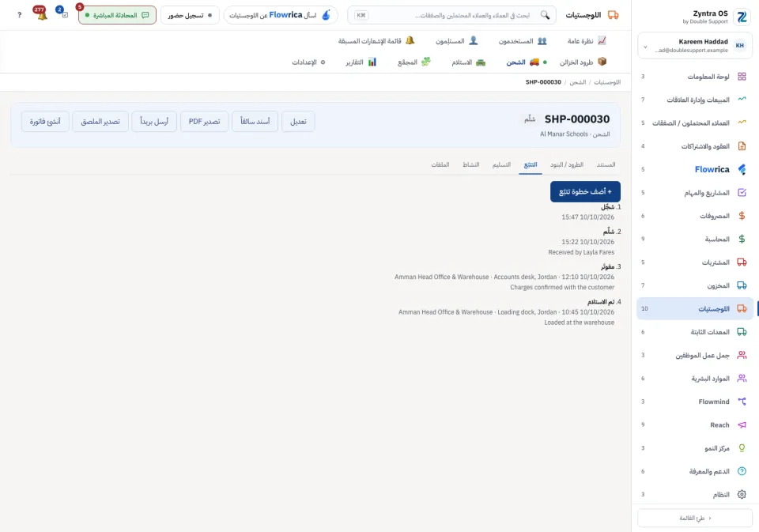759x532 pixels.
Task: Click تصدير PDF button
Action: (x=204, y=122)
